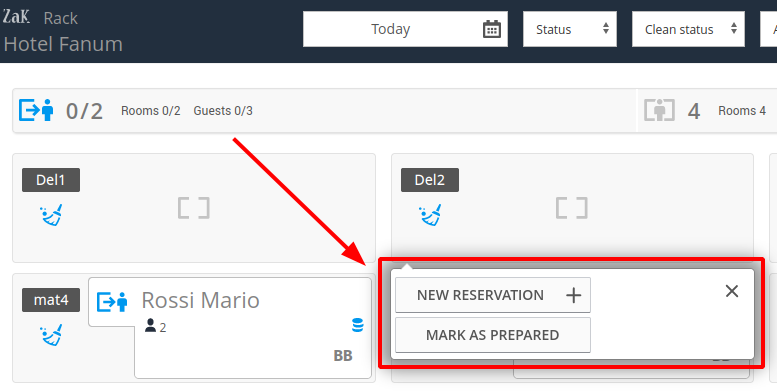Click the empty brackets placeholder in Del2
777x392 pixels.
point(572,208)
